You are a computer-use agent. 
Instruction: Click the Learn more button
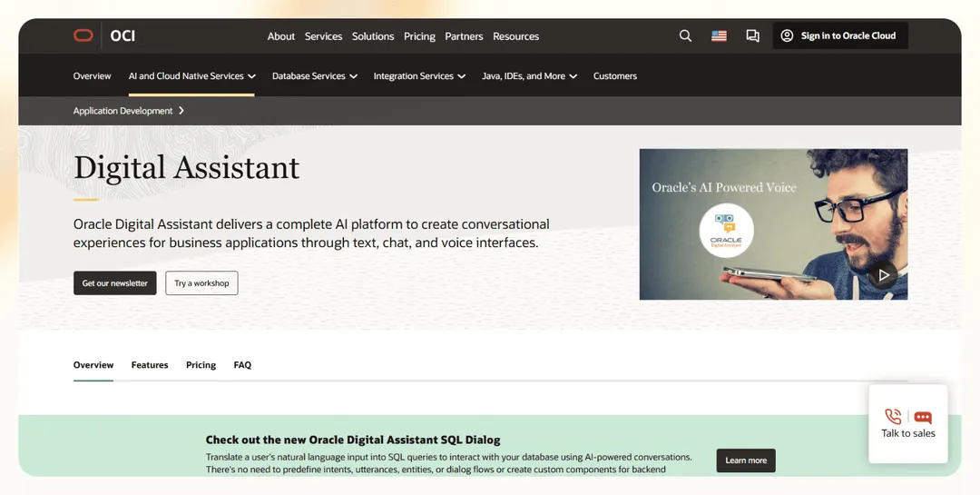[x=746, y=460]
